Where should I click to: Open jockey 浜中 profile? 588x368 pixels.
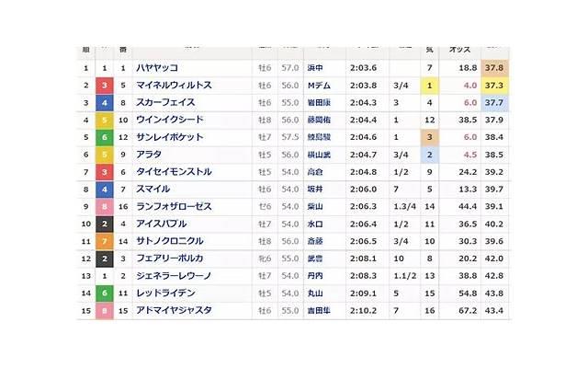coord(315,68)
